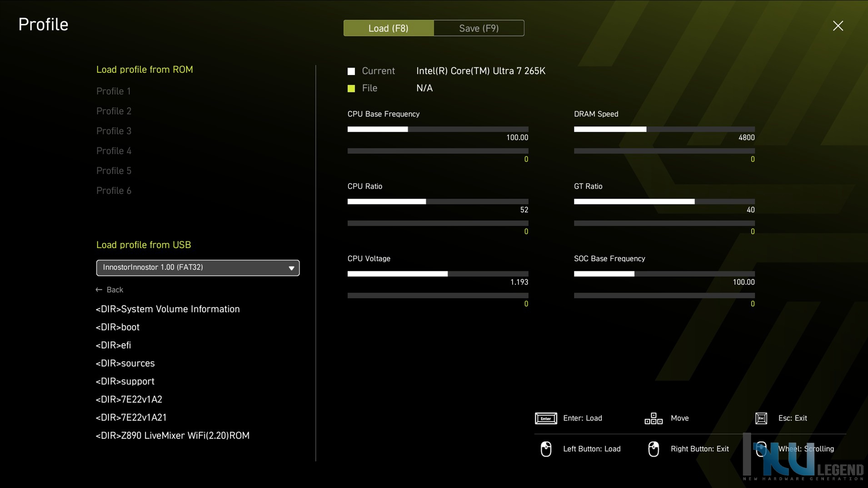Select Profile 5 from ROM

(x=114, y=171)
